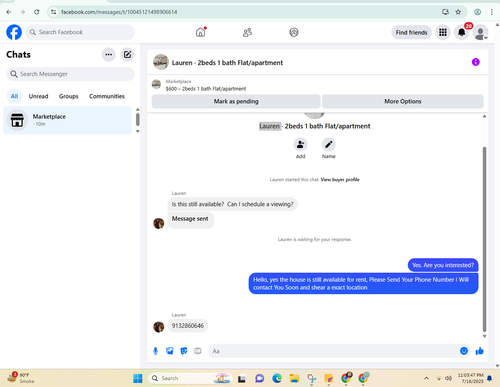Click Find friends button
The height and width of the screenshot is (387, 500).
click(x=411, y=32)
